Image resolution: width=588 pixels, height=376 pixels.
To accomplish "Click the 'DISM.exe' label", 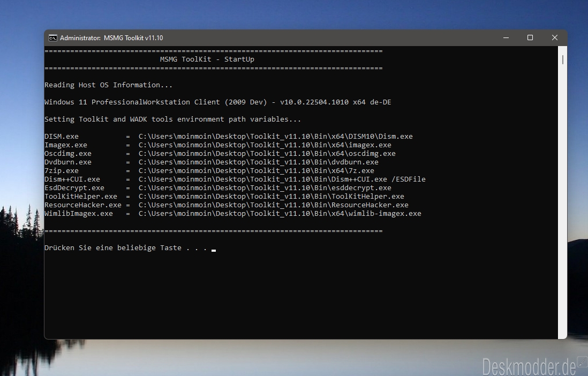I will (62, 136).
